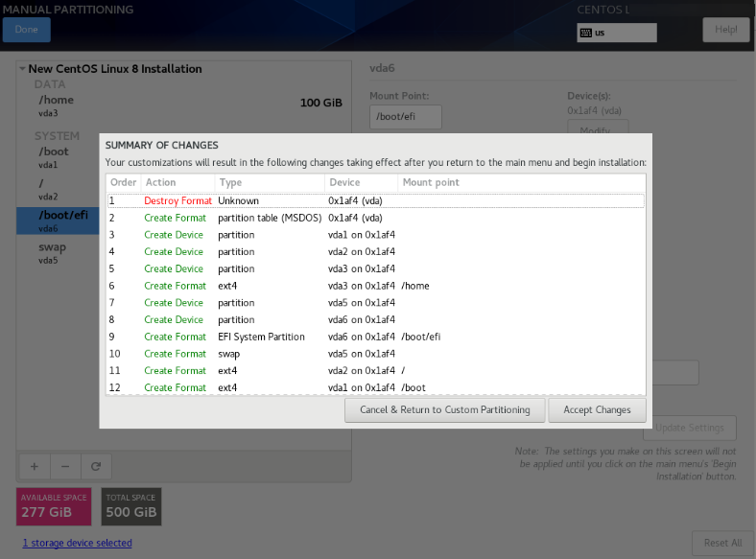The height and width of the screenshot is (559, 756).
Task: Collapse New CentOS Linux 8 Installation tree
Action: coord(22,68)
